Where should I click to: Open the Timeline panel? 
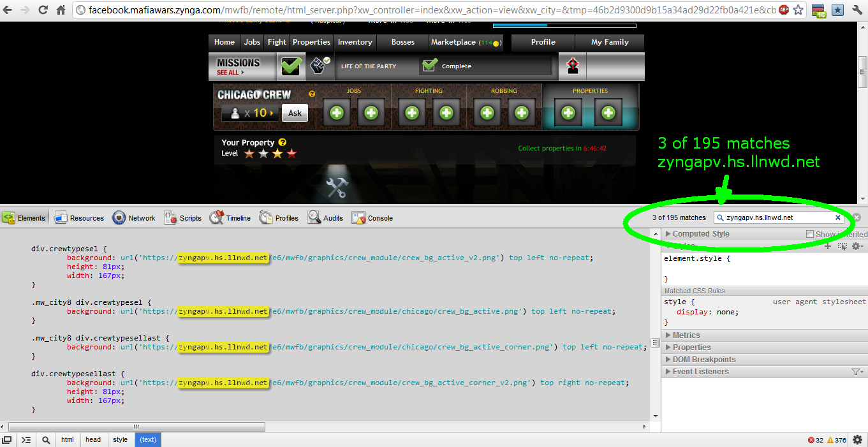coord(230,217)
